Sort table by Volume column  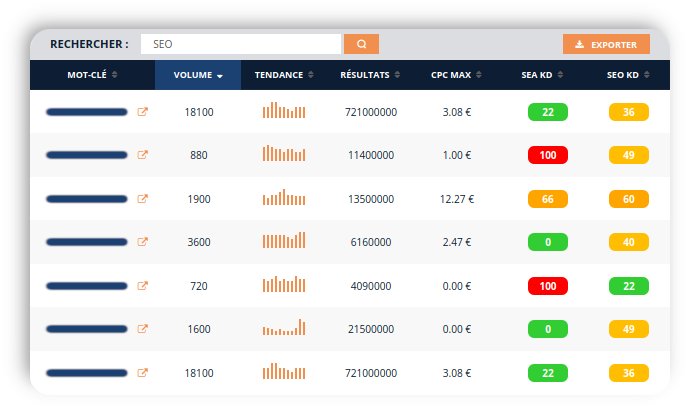pos(198,75)
